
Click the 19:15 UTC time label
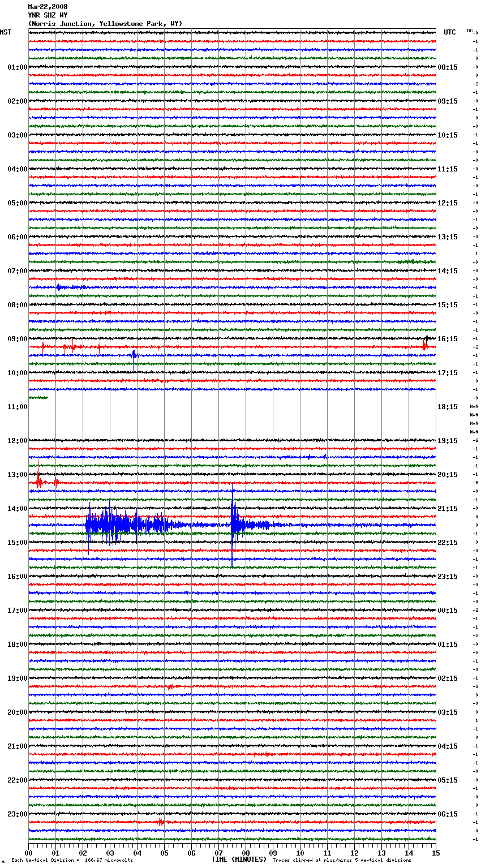[x=448, y=441]
